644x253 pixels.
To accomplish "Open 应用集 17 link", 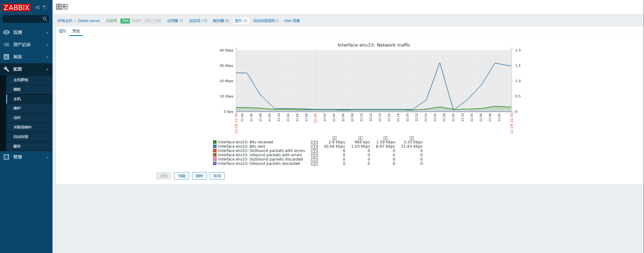I will [x=175, y=21].
